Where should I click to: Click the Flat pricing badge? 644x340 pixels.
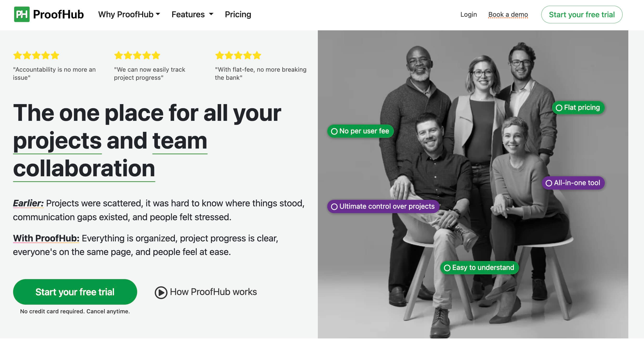pos(578,107)
